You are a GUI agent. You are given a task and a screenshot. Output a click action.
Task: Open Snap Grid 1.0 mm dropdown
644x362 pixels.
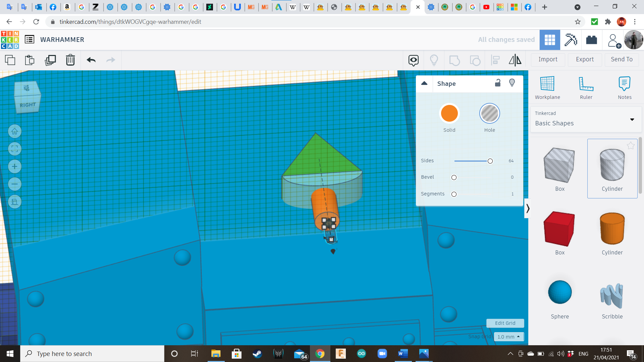tap(508, 337)
